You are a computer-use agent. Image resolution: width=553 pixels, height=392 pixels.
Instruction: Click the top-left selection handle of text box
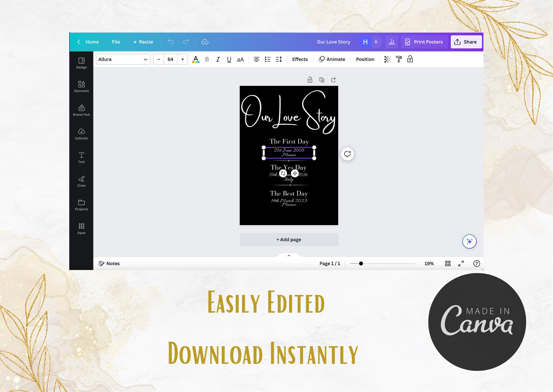[x=264, y=147]
